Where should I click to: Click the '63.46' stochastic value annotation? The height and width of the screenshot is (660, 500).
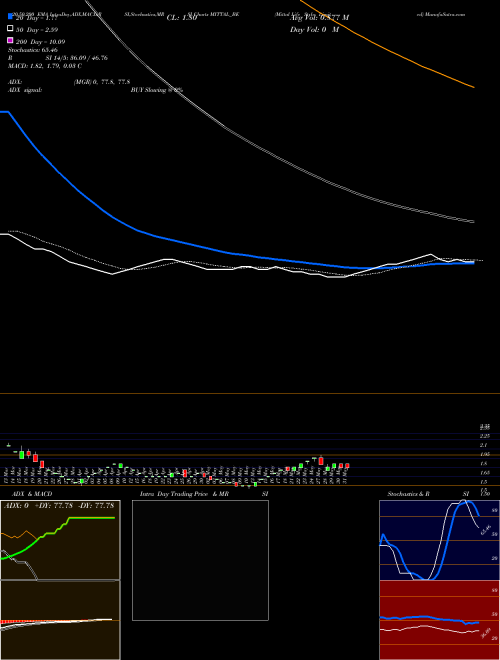485,530
